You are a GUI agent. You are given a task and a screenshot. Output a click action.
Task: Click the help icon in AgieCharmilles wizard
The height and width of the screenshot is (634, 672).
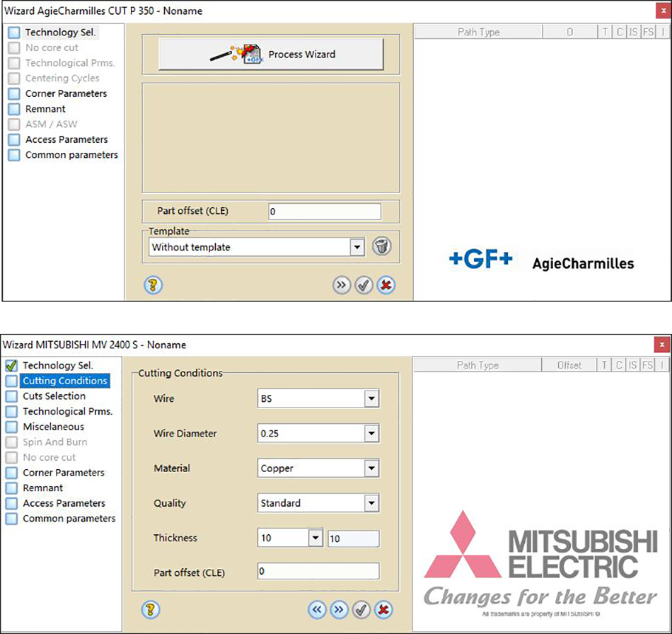(153, 285)
